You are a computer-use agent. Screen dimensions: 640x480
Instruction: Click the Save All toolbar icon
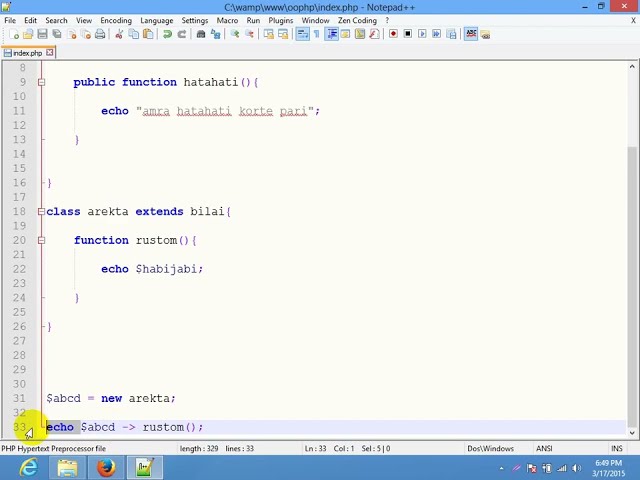(57, 34)
